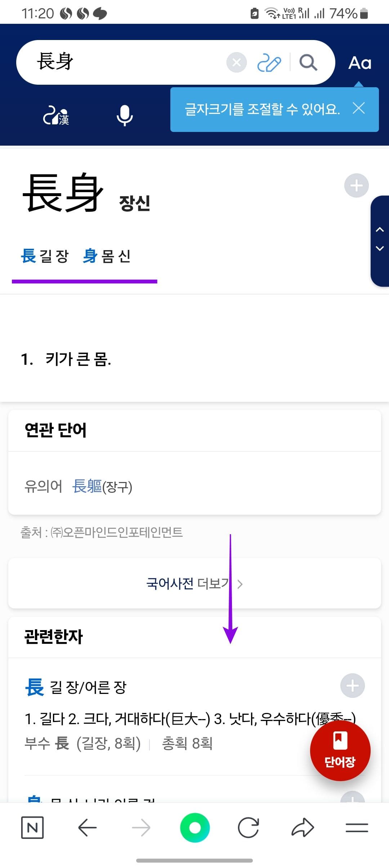Viewport: 389px width, 868px height.
Task: Open the red 단어장 wordbook button
Action: click(x=340, y=750)
